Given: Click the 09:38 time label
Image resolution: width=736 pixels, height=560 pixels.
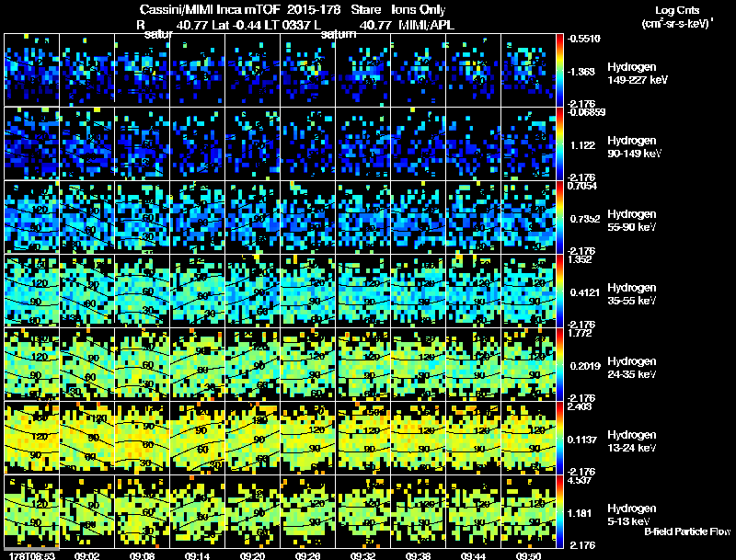Looking at the screenshot, I should click(418, 555).
